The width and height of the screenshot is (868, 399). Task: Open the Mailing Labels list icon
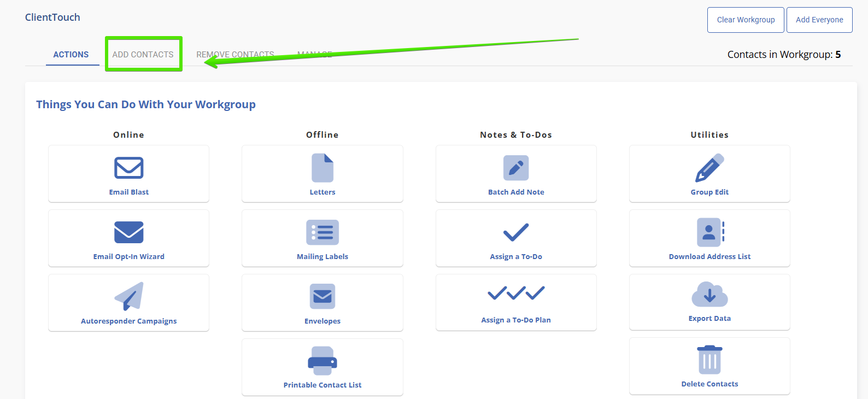click(322, 232)
